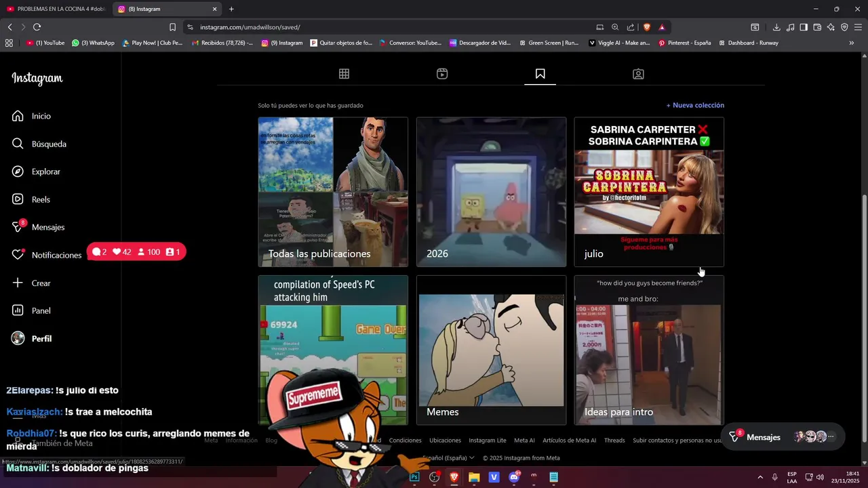Open a new browser tab

click(231, 9)
